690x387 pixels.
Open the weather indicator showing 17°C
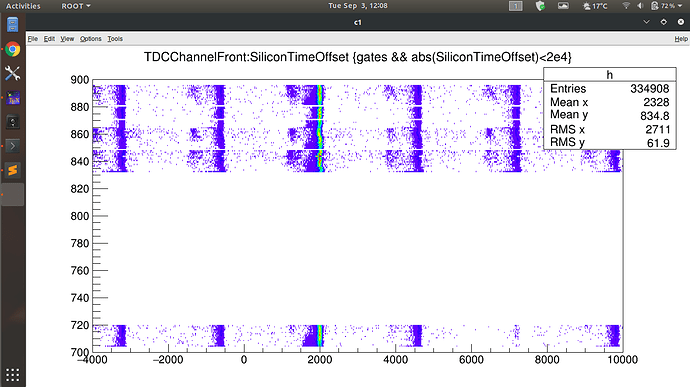coord(595,6)
